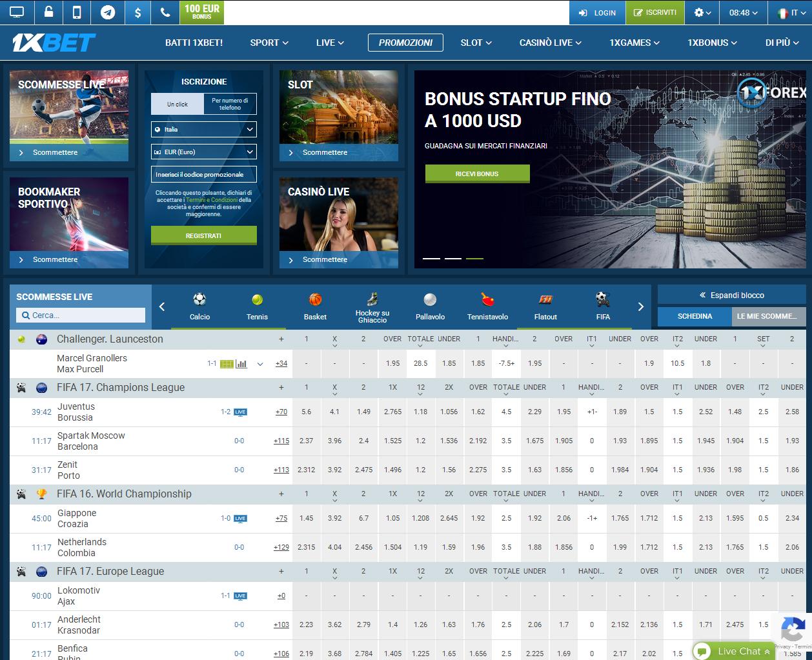Click the RICEVI BONUS button
Image resolution: width=812 pixels, height=660 pixels.
[x=477, y=174]
